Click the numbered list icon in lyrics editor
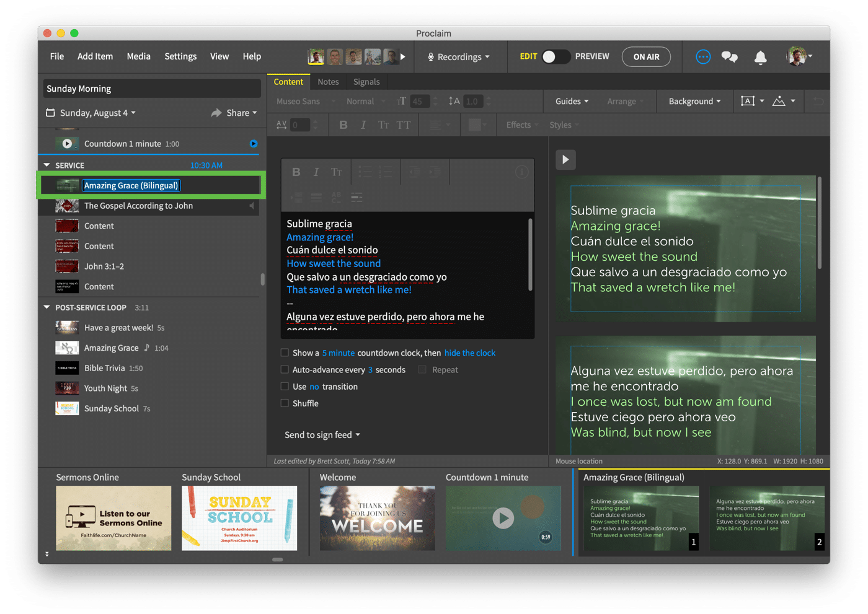Image resolution: width=868 pixels, height=614 pixels. (x=386, y=172)
